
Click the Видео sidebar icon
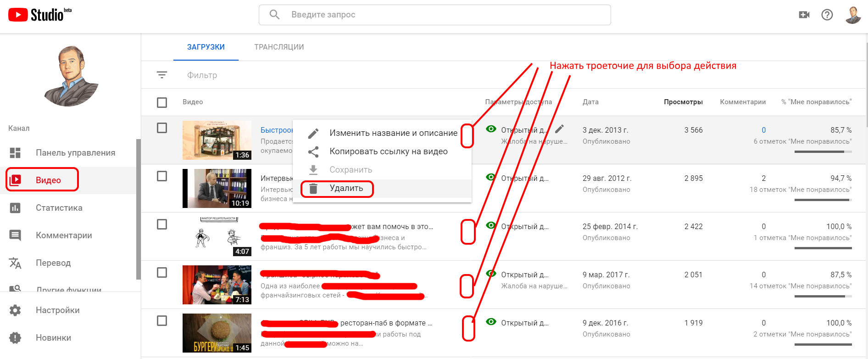click(15, 180)
